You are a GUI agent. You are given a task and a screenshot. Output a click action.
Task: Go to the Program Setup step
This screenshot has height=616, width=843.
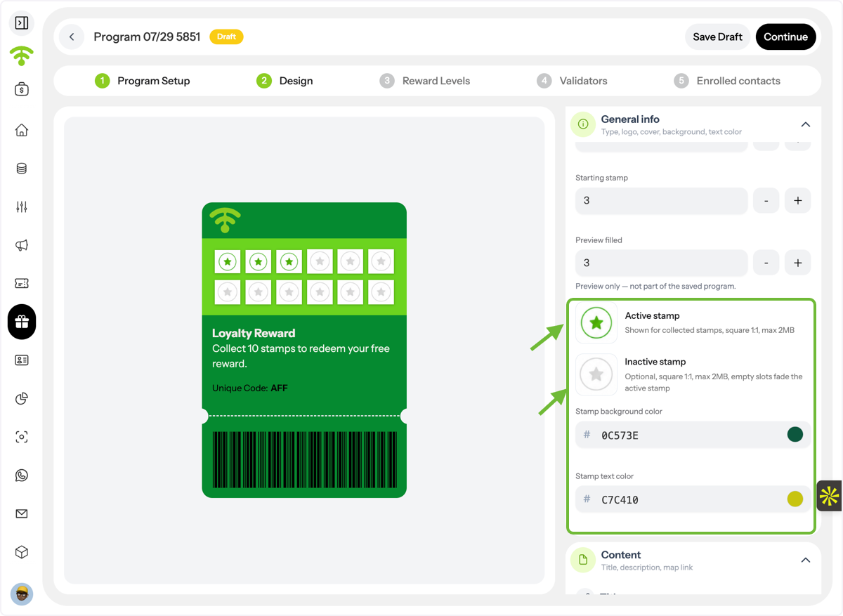click(x=143, y=81)
